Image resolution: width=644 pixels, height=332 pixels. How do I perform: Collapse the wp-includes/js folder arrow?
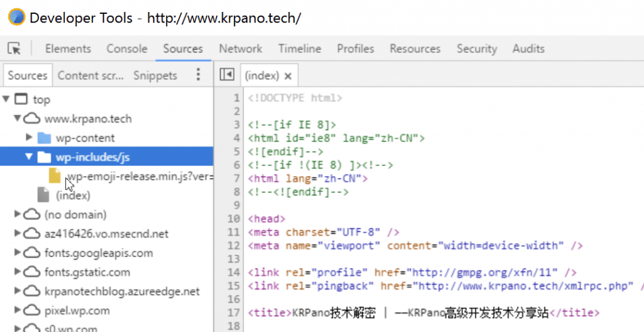tap(29, 157)
